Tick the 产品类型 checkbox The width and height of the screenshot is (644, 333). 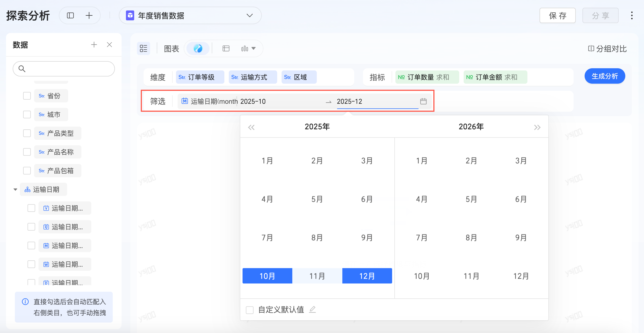point(27,133)
